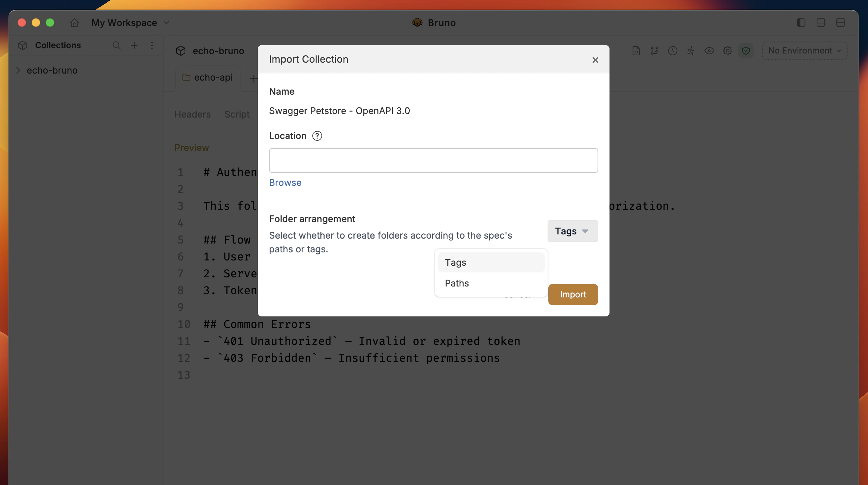Viewport: 868px width, 485px height.
Task: Click the collection runner icon
Action: 690,50
